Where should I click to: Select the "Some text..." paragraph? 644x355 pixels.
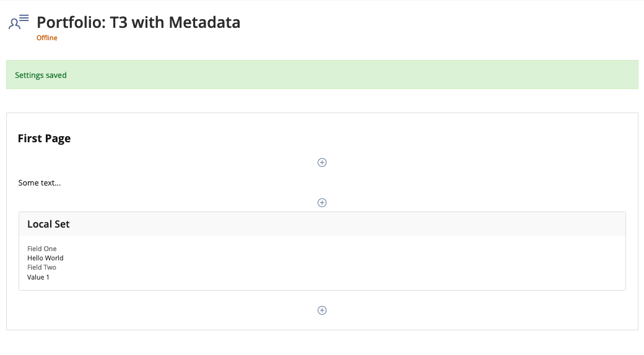pos(40,183)
